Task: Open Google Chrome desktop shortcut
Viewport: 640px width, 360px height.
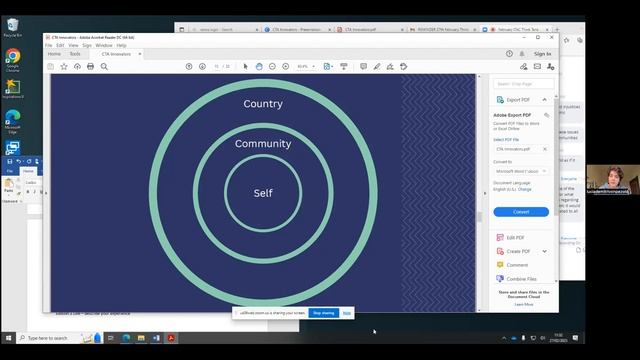Action: click(x=13, y=60)
